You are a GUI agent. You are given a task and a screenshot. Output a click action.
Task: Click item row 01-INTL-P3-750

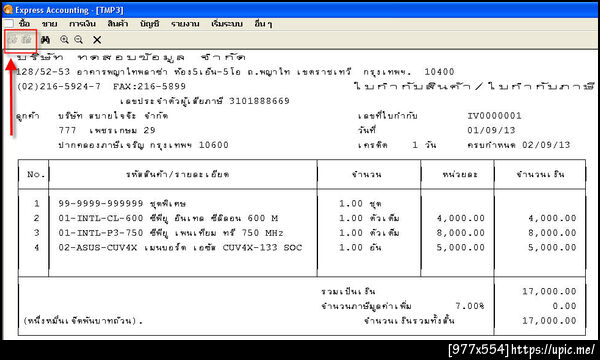point(171,233)
